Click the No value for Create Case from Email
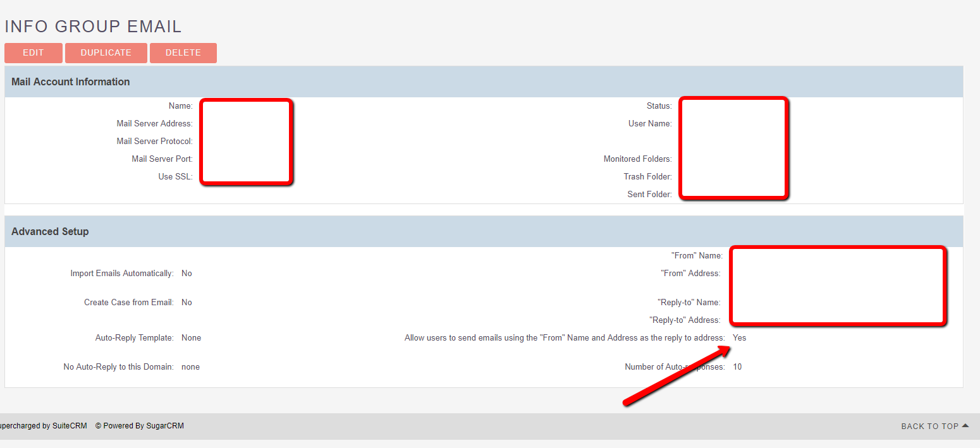The width and height of the screenshot is (980, 448). [x=187, y=303]
